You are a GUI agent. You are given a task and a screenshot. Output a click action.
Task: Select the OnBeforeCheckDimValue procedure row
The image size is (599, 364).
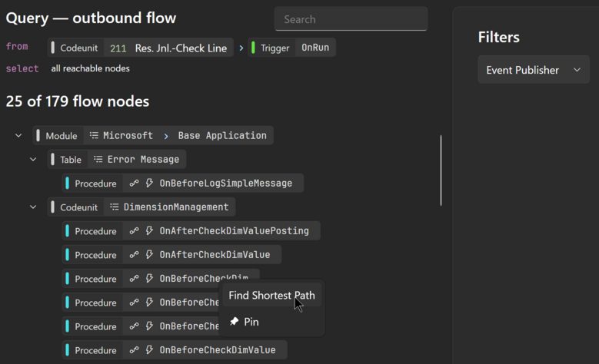(175, 350)
